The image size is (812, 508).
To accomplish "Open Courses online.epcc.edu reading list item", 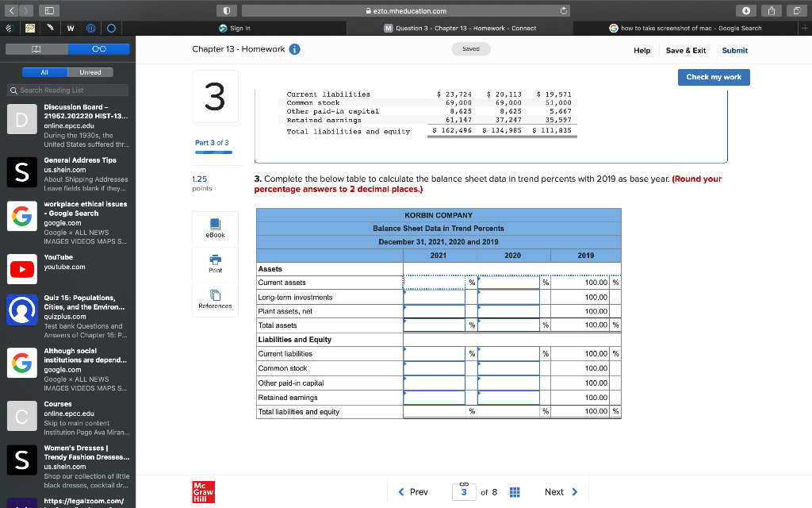I will (x=68, y=418).
